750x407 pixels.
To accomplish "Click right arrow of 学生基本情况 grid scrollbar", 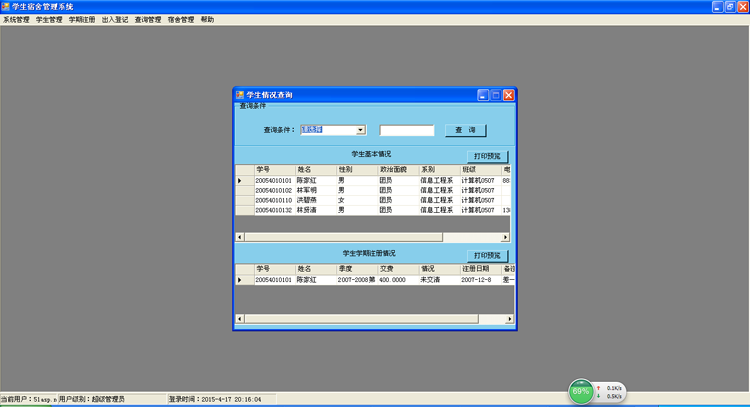I will coord(505,237).
